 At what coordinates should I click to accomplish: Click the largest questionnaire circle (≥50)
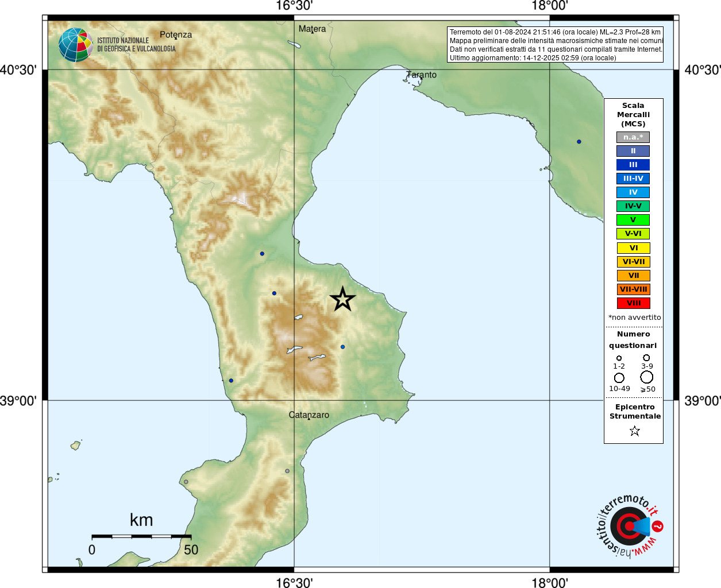tap(647, 377)
